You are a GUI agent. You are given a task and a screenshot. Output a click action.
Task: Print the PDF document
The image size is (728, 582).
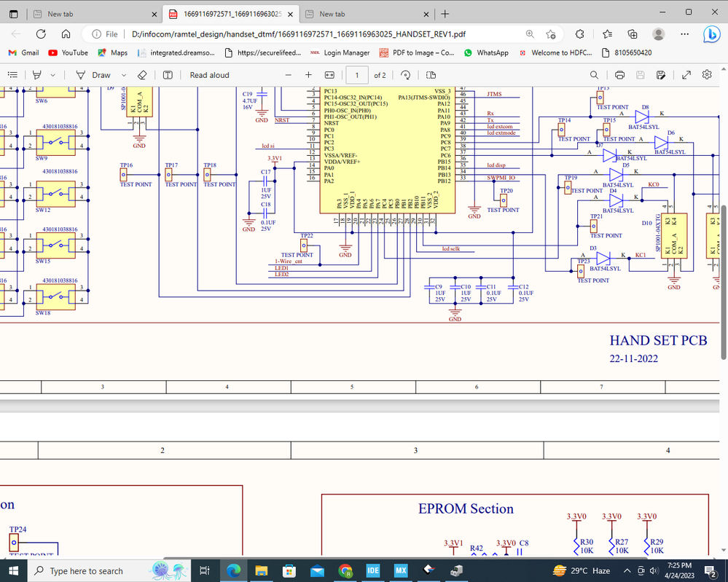coord(619,75)
